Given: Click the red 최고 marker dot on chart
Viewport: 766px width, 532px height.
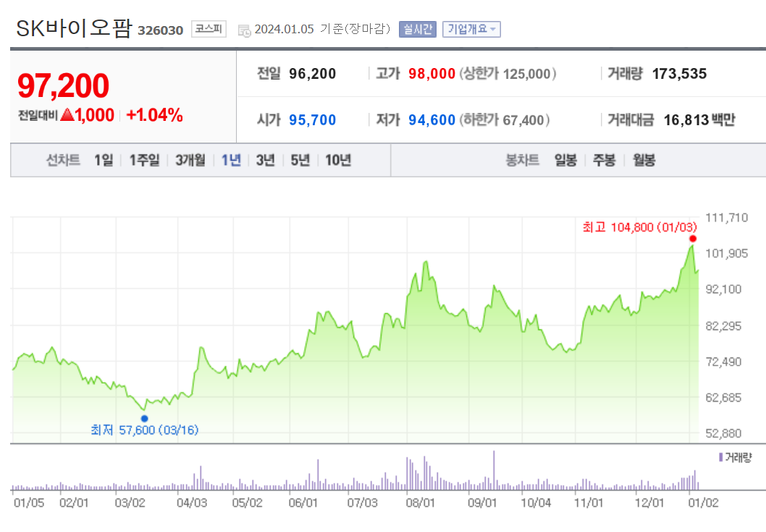Looking at the screenshot, I should pos(693,239).
